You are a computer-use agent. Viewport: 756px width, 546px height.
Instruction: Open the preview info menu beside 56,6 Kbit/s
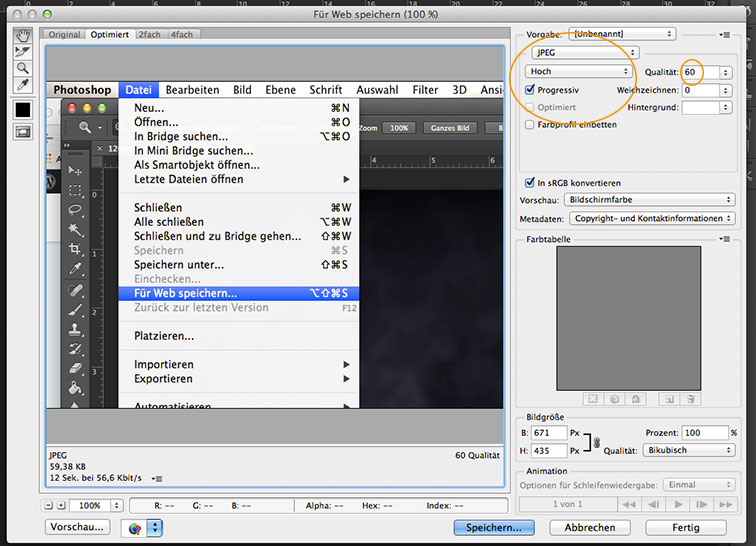click(157, 478)
